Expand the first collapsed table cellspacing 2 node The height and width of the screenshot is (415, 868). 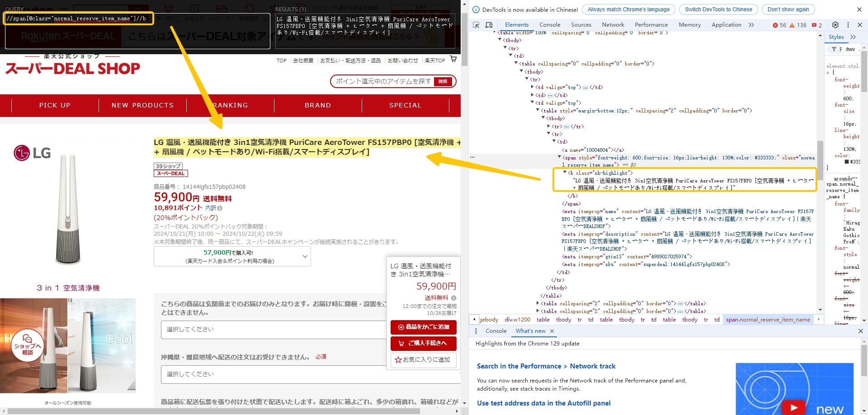[538, 303]
